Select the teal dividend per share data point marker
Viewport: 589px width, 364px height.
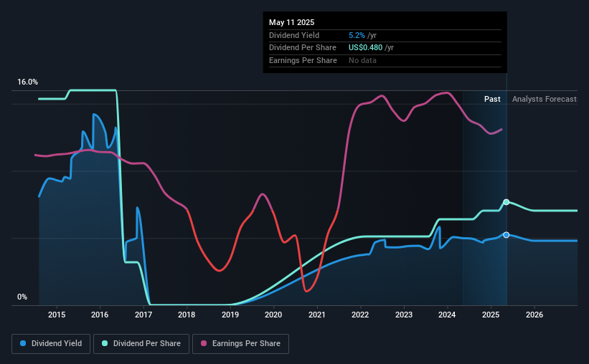506,202
